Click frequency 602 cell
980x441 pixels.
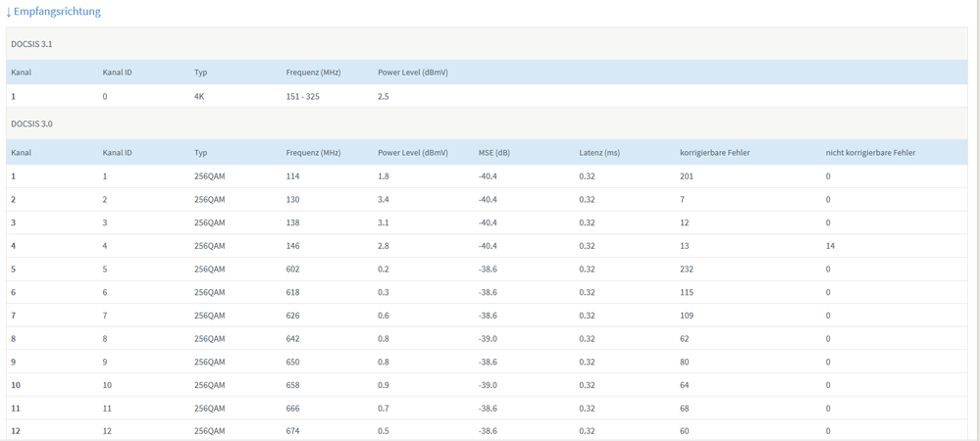293,269
